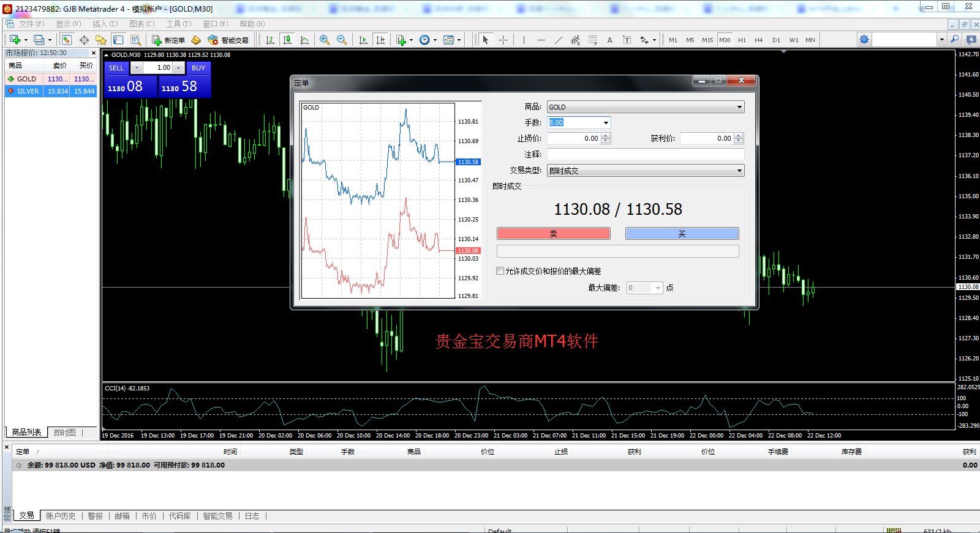Switch timeframe to M1
This screenshot has width=980, height=533.
(x=673, y=40)
